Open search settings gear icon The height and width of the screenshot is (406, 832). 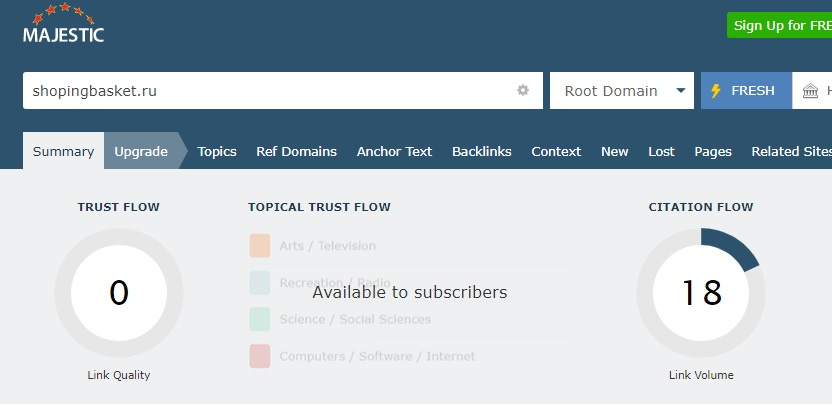point(522,90)
